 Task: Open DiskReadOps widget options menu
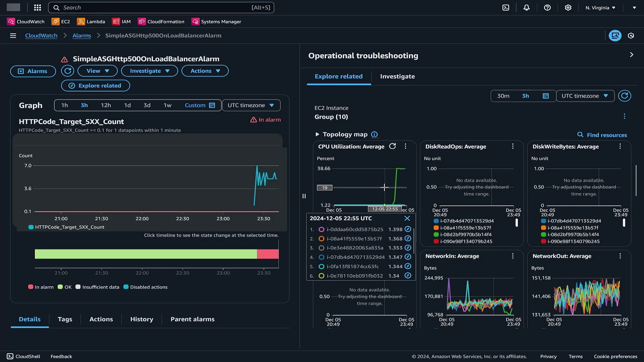513,146
